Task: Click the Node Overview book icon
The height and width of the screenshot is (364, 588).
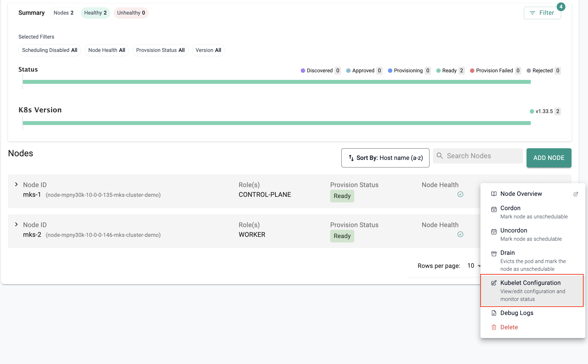Action: [494, 194]
